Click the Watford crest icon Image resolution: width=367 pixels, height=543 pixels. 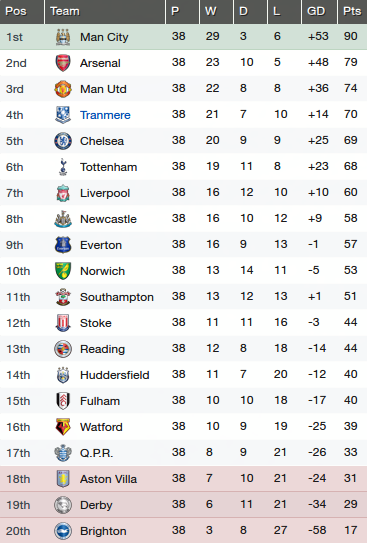tap(63, 427)
